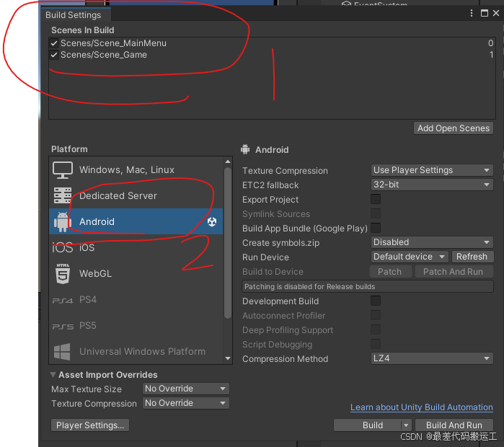Open the Create symbols.zip dropdown
The image size is (504, 447).
[x=432, y=242]
